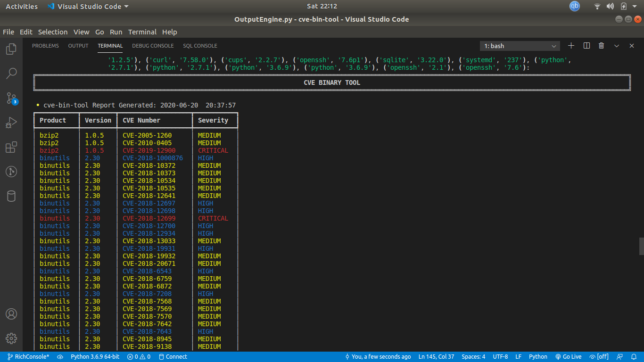Open the Explorer view in the activity bar
Screen dimensions: 644x362
[11, 49]
